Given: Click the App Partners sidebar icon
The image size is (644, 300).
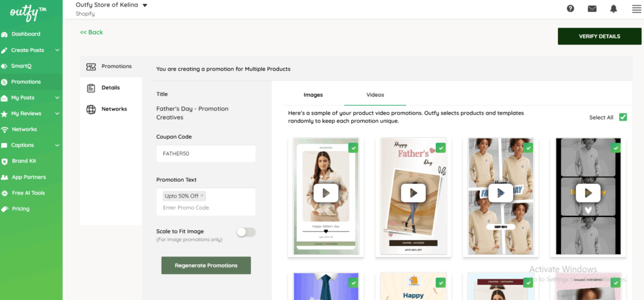Looking at the screenshot, I should point(5,177).
